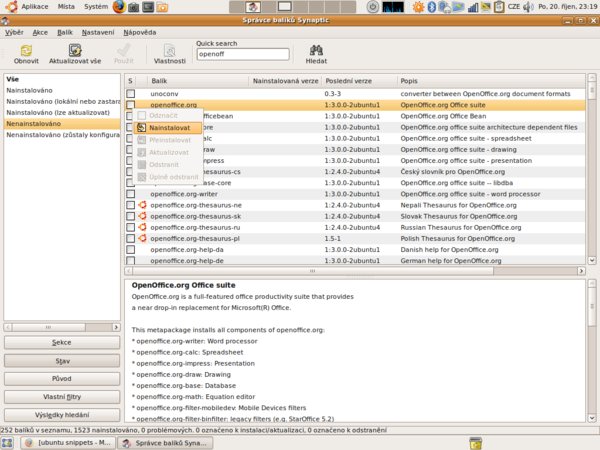Sort by the S status column header

click(130, 81)
